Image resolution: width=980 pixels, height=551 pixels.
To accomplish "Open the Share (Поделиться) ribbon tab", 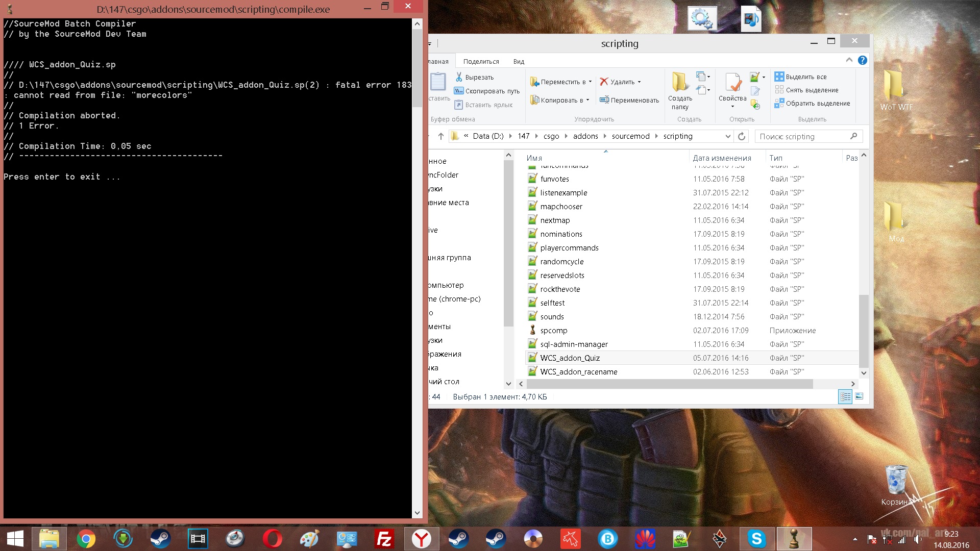I will coord(481,61).
